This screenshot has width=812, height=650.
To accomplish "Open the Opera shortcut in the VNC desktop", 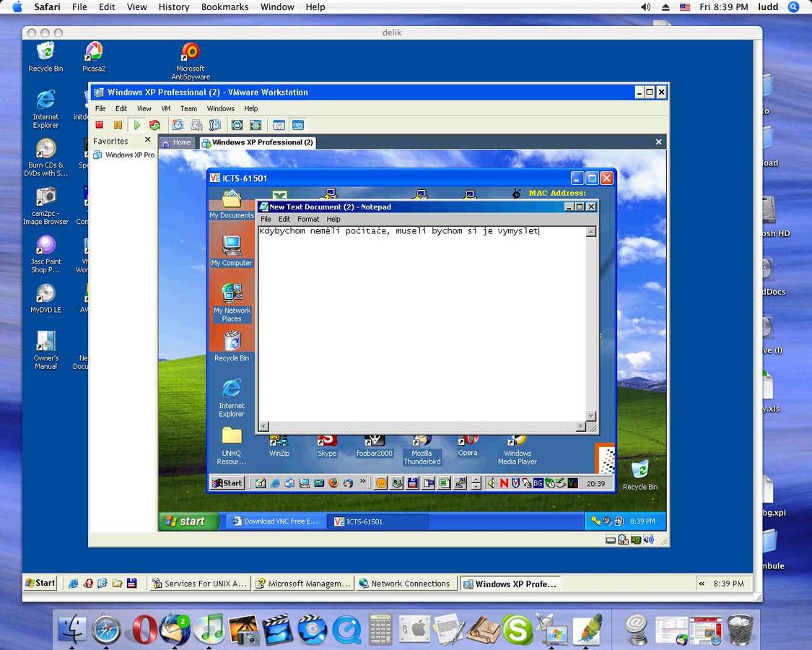I will (x=468, y=446).
